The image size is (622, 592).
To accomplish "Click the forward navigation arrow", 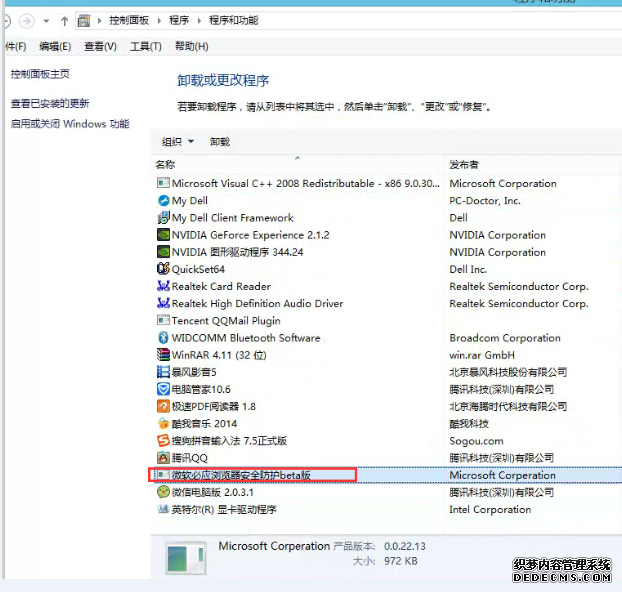I will point(27,21).
